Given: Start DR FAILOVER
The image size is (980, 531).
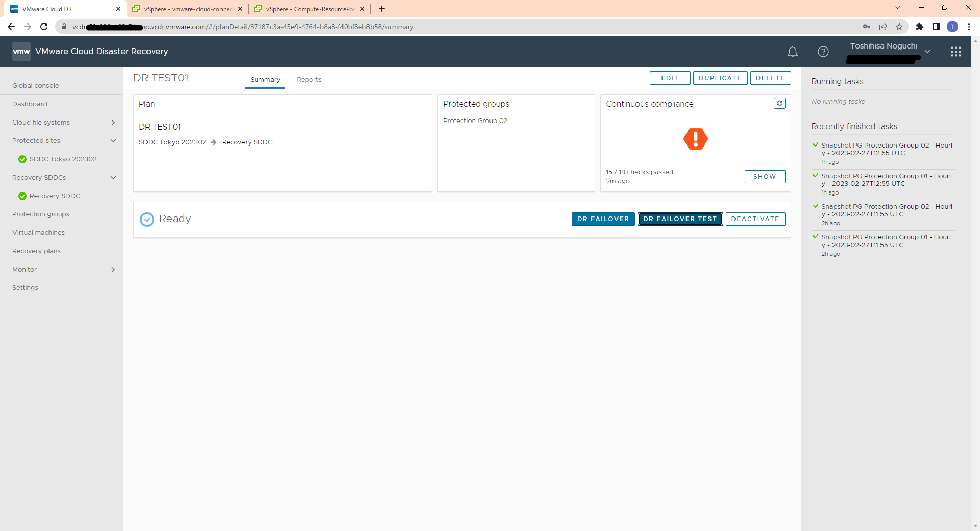Looking at the screenshot, I should (603, 219).
